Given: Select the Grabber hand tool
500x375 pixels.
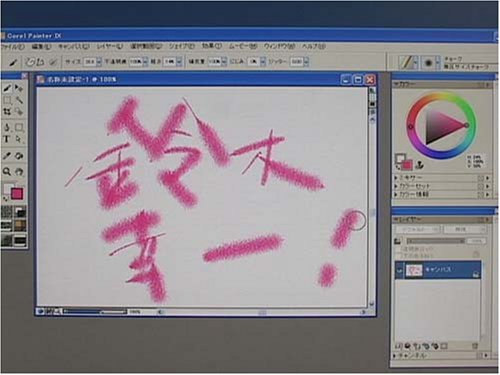Looking at the screenshot, I should point(19,172).
